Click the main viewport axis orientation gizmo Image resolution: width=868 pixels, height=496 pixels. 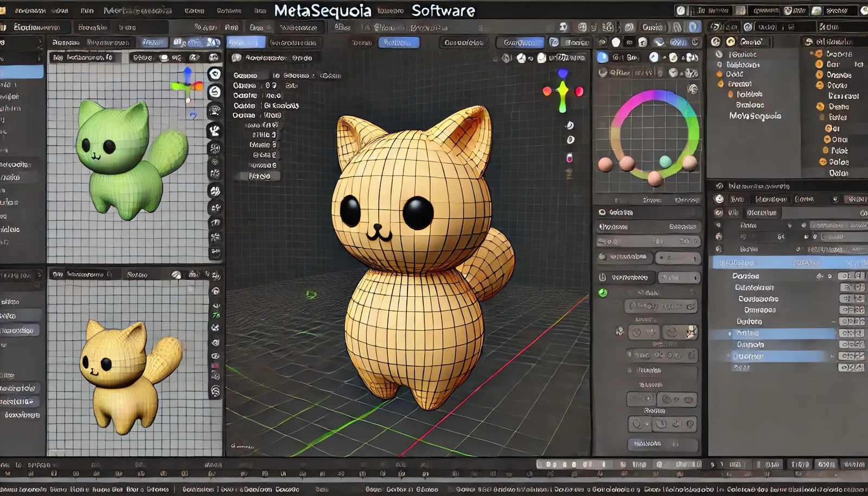[x=563, y=91]
